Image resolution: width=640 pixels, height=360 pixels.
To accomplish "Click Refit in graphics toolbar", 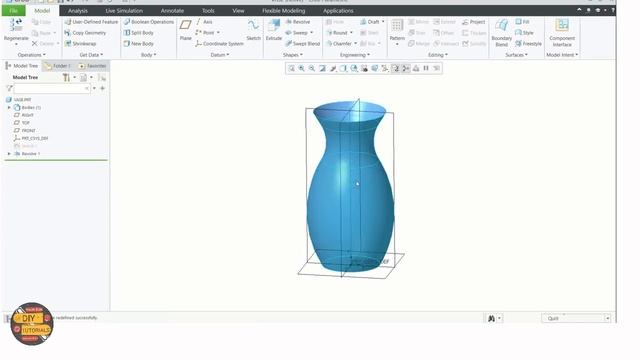I will [x=291, y=68].
